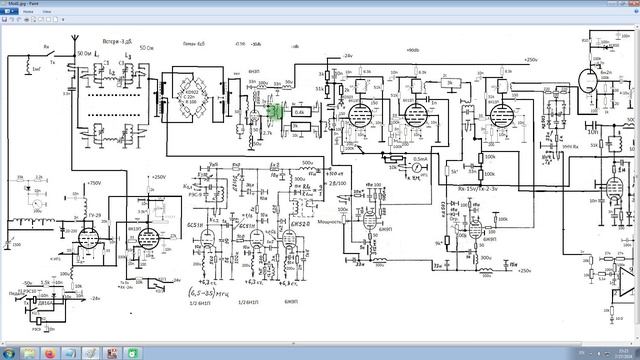Click the "0.5mA" meter label

pos(420,159)
